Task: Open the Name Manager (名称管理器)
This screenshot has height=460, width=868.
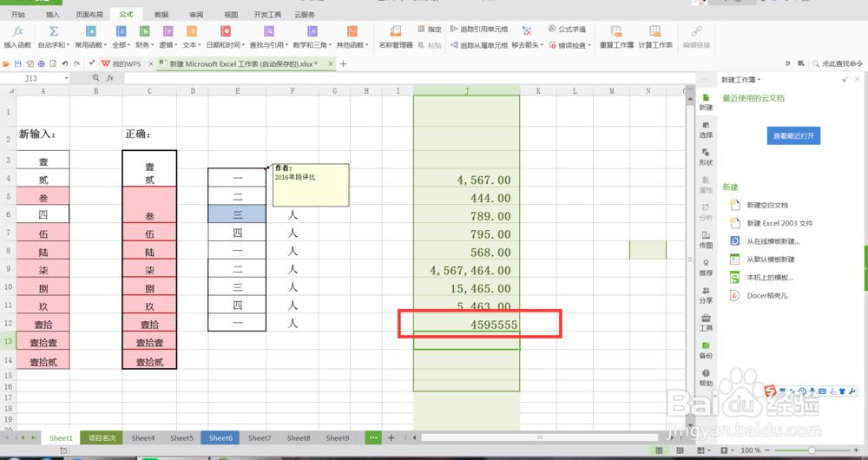Action: (x=396, y=36)
